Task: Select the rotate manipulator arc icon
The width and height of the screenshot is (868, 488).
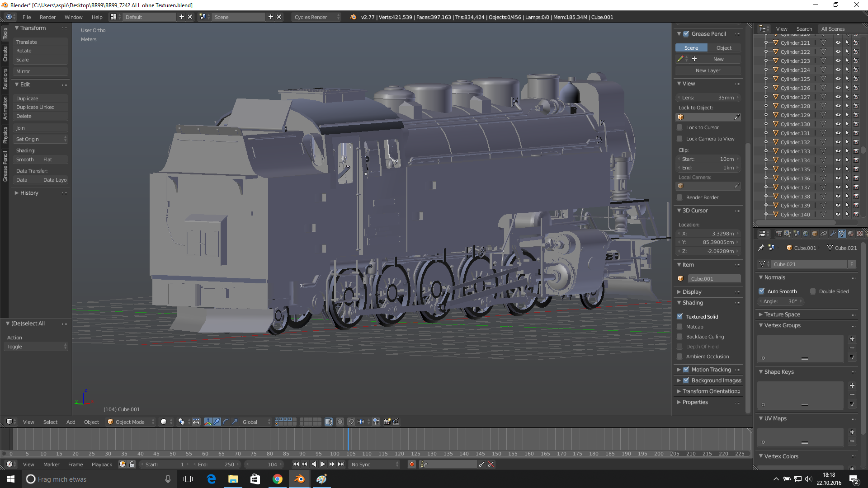Action: tap(226, 422)
